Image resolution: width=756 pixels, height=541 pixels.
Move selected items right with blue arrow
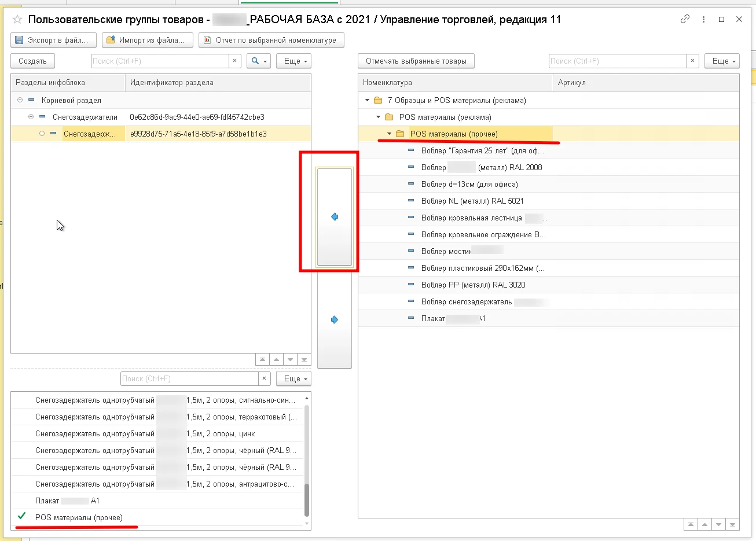pos(335,319)
